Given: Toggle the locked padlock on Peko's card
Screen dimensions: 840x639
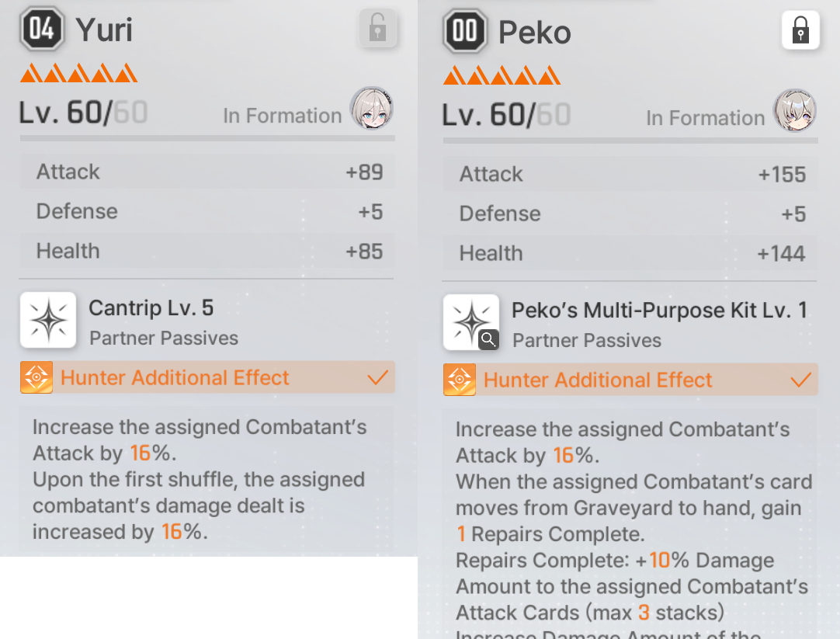Looking at the screenshot, I should pos(800,30).
